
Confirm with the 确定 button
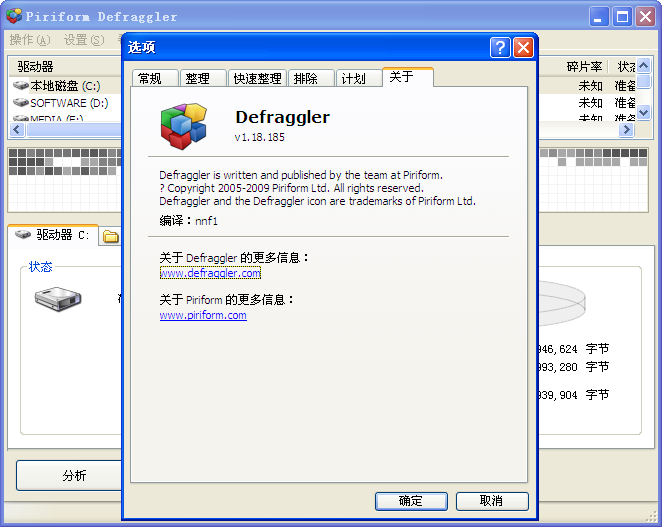411,501
